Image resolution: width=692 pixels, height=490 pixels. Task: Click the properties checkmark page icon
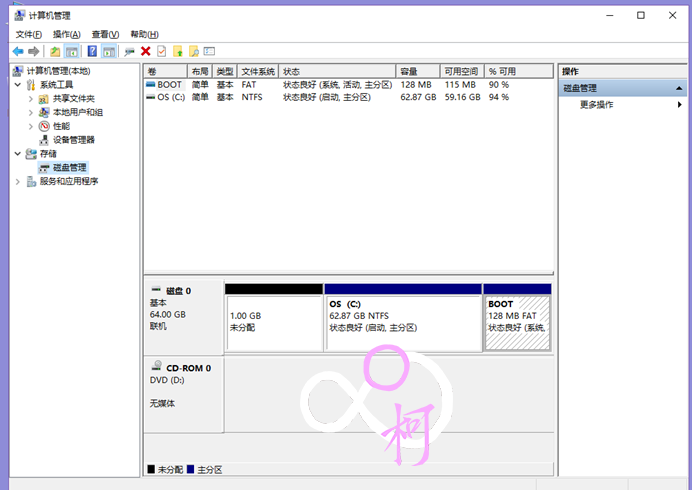click(x=162, y=52)
